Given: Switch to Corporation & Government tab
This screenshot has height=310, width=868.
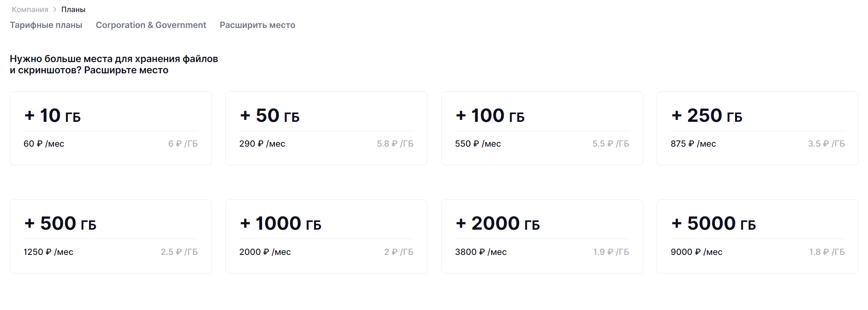Looking at the screenshot, I should pyautogui.click(x=151, y=25).
